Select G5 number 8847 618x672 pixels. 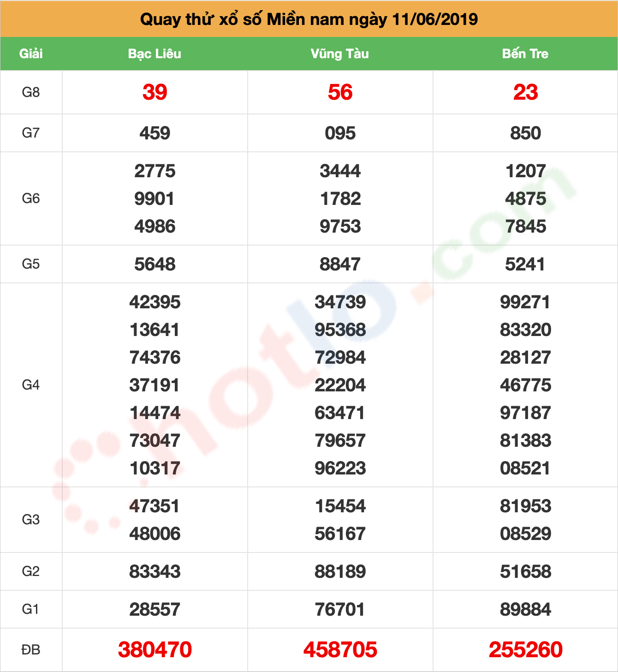click(x=340, y=264)
